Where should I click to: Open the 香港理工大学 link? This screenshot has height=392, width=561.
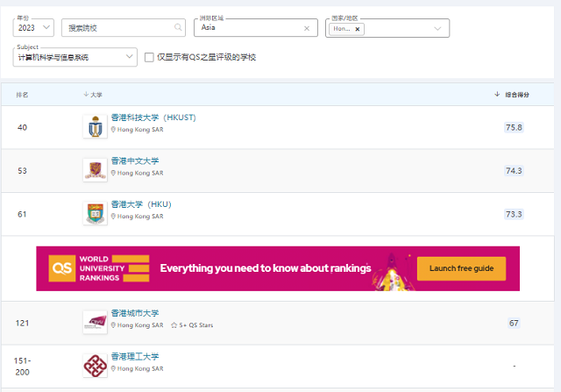[x=135, y=357]
